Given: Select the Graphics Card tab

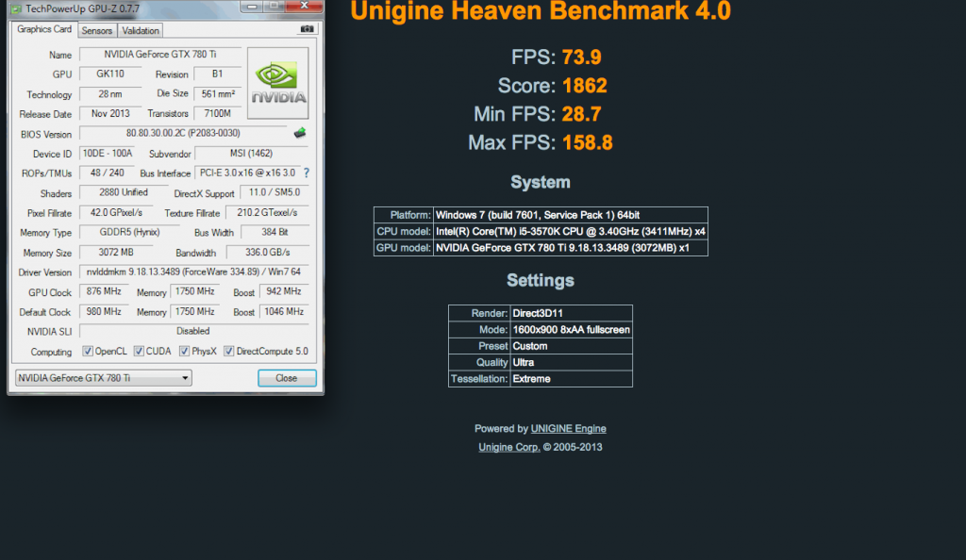Looking at the screenshot, I should click(x=44, y=29).
